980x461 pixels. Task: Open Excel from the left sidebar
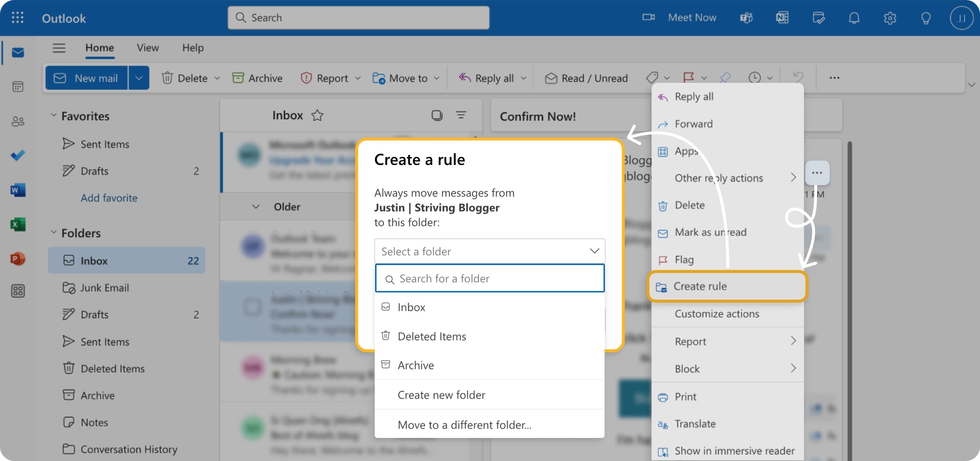pyautogui.click(x=18, y=224)
